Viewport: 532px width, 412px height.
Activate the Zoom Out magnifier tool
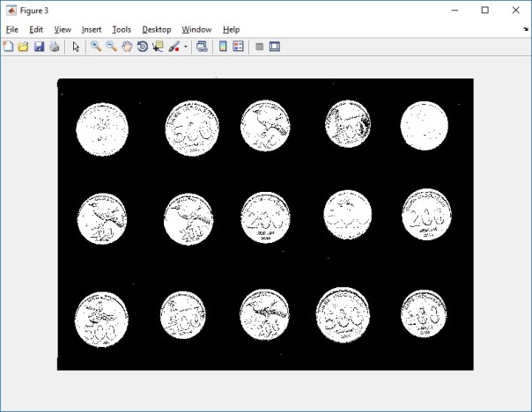tap(112, 47)
